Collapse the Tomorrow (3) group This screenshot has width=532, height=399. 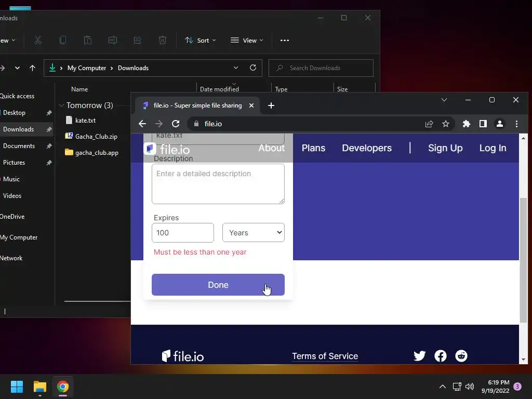(x=61, y=105)
